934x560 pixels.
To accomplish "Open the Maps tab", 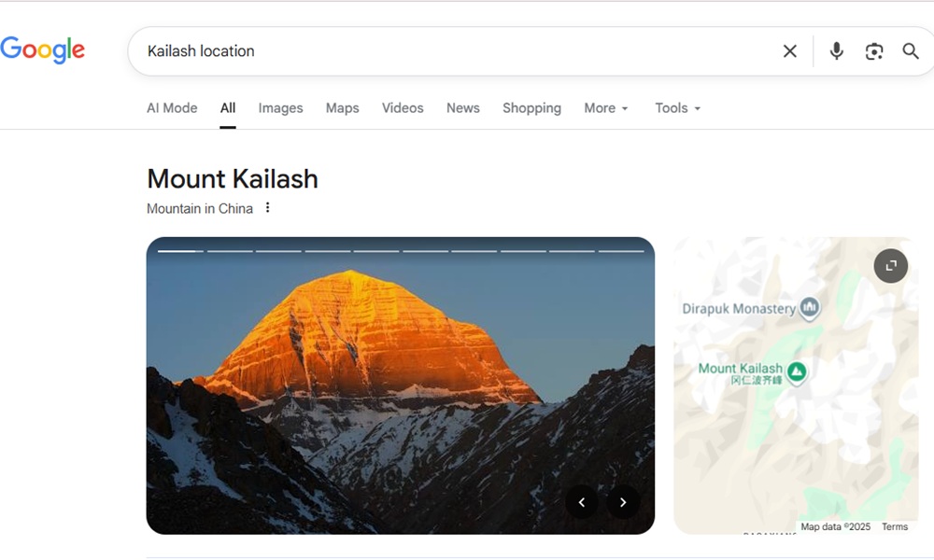I will (x=343, y=107).
